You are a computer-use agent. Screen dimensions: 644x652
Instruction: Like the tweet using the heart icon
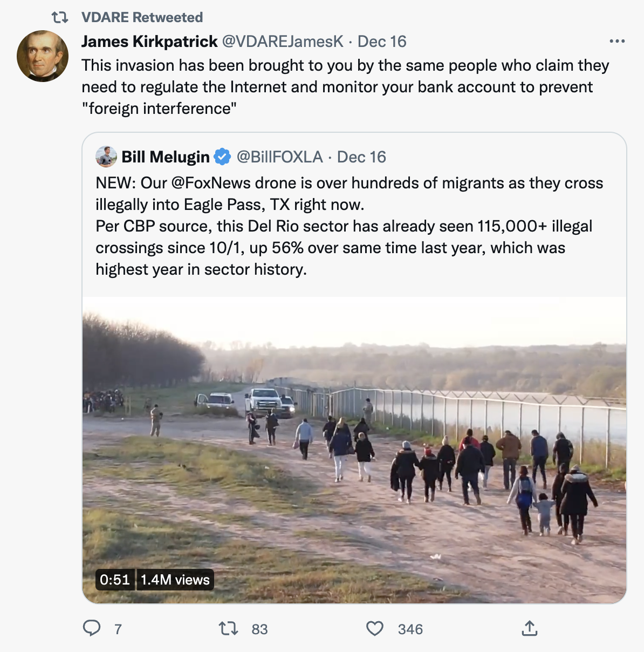tap(375, 628)
